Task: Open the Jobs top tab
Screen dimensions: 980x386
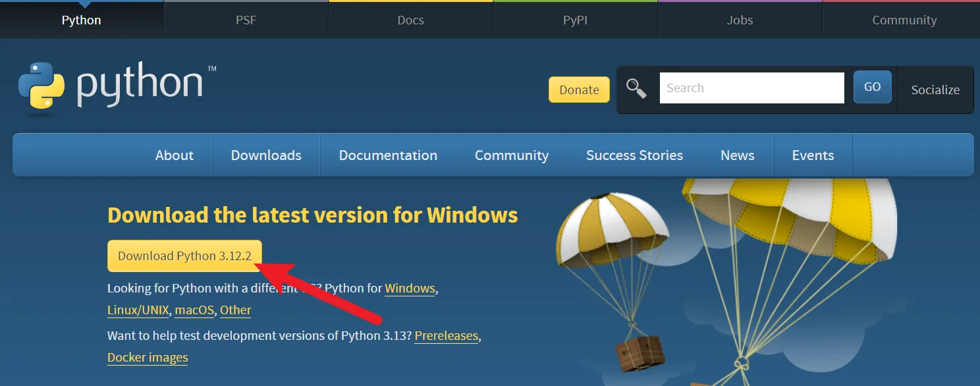Action: [x=740, y=20]
